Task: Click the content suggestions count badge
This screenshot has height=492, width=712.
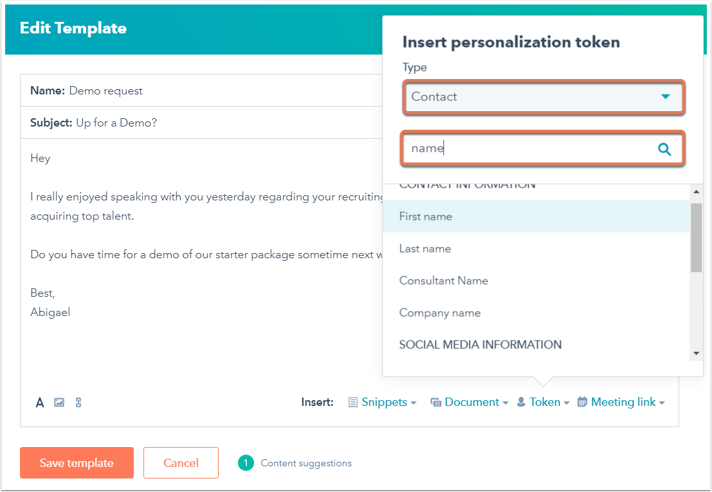Action: pyautogui.click(x=246, y=463)
